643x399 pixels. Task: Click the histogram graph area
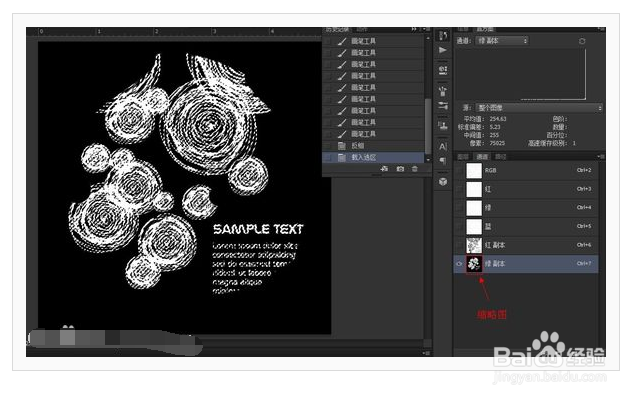click(521, 74)
